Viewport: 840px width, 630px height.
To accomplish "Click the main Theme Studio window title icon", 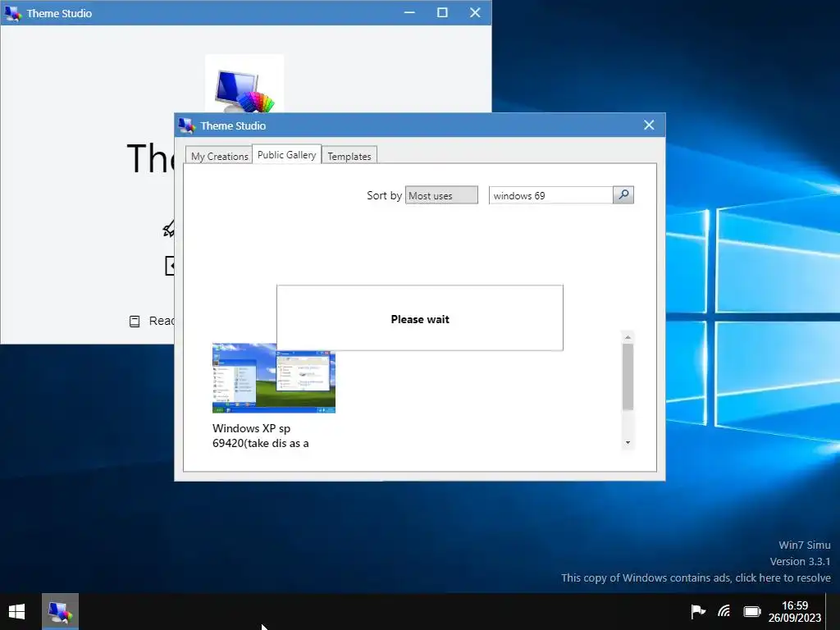I will point(12,13).
